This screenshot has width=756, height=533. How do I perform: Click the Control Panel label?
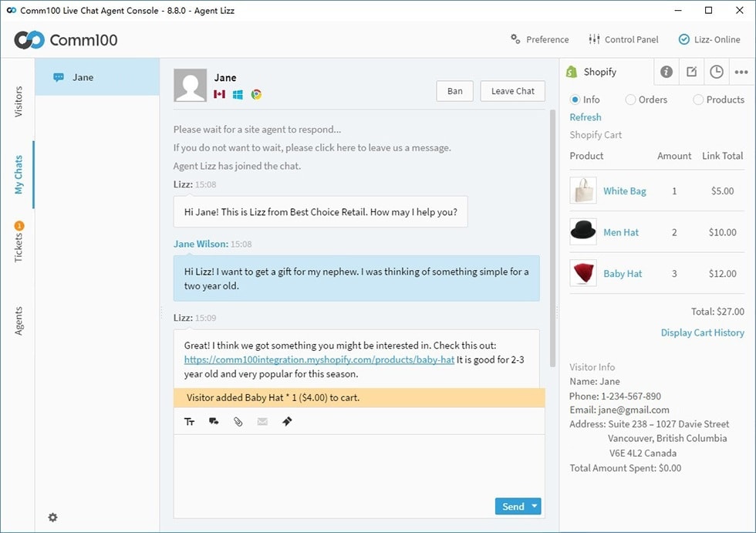[631, 39]
